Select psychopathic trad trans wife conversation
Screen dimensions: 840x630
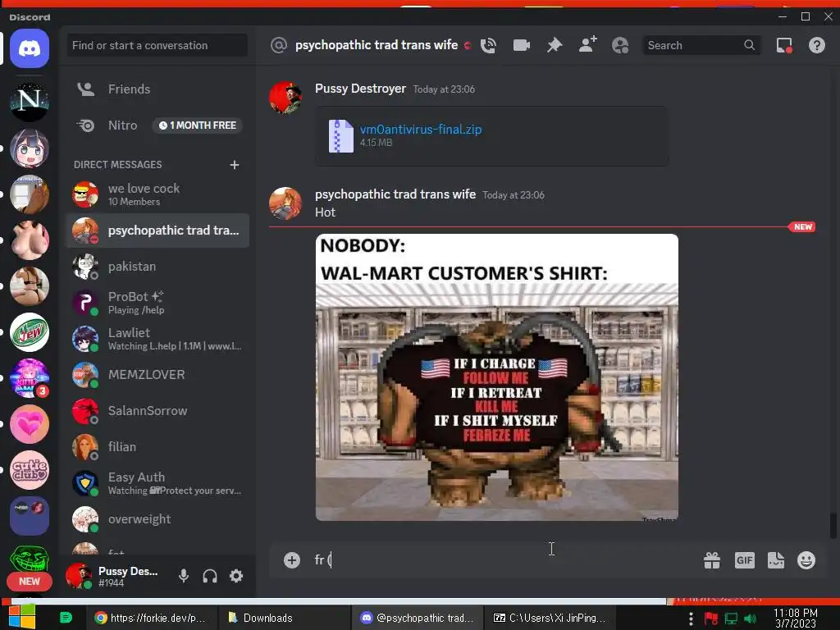[157, 231]
